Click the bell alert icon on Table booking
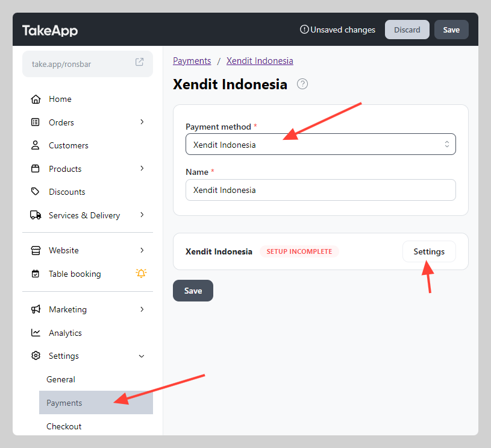The width and height of the screenshot is (491, 448). point(141,273)
